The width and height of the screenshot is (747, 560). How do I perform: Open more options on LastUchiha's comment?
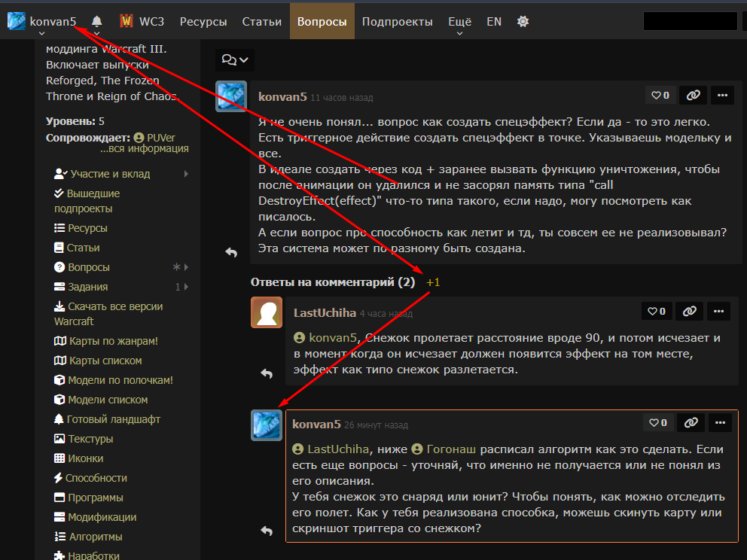[719, 312]
